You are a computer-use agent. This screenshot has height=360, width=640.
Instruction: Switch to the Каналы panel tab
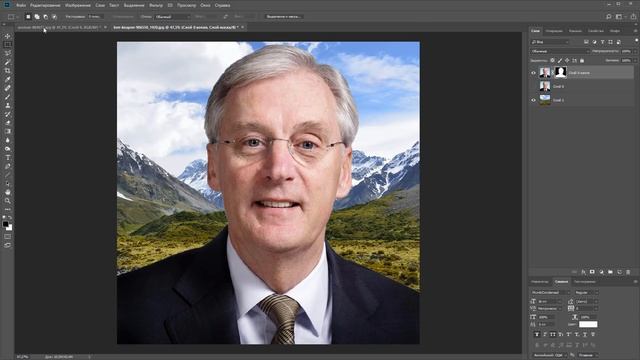point(576,31)
